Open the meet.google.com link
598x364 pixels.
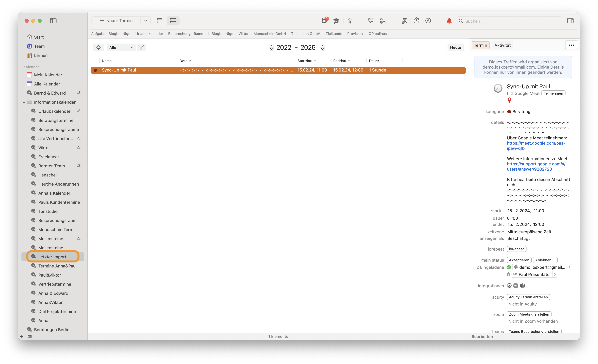pyautogui.click(x=536, y=146)
